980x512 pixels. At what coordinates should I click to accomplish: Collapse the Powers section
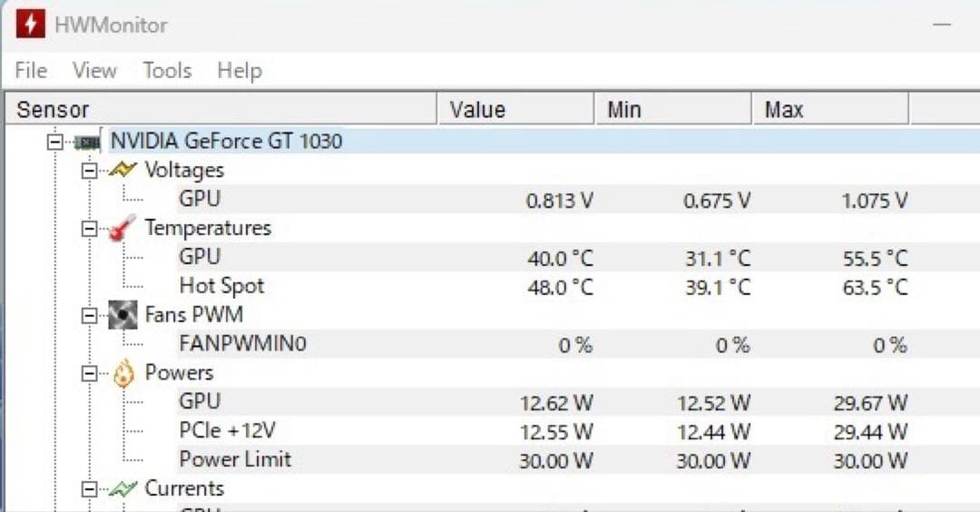[x=89, y=373]
